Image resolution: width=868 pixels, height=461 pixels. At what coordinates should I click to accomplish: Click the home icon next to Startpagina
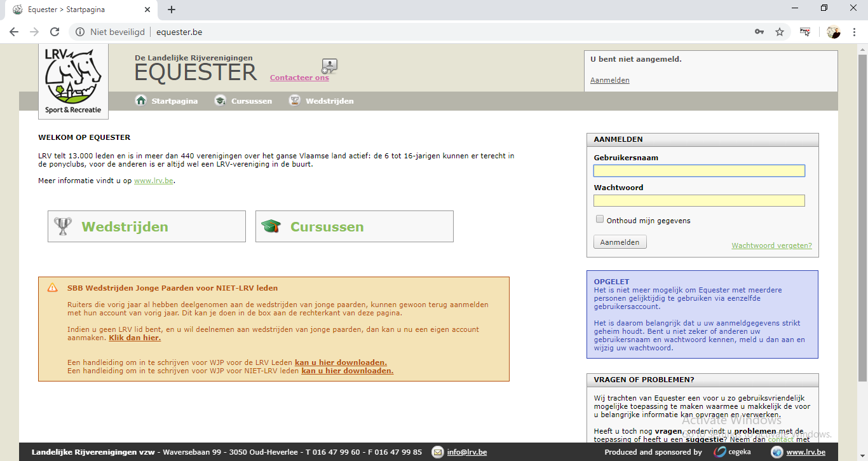coord(141,100)
